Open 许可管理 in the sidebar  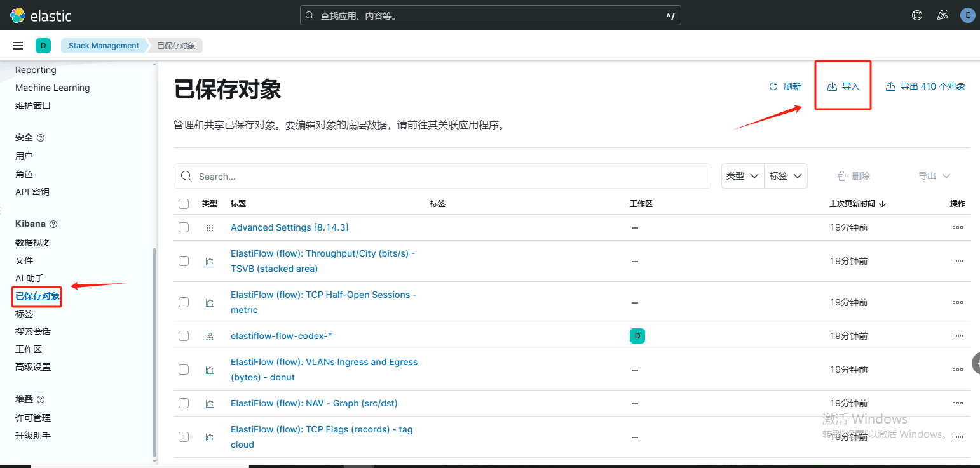(33, 418)
